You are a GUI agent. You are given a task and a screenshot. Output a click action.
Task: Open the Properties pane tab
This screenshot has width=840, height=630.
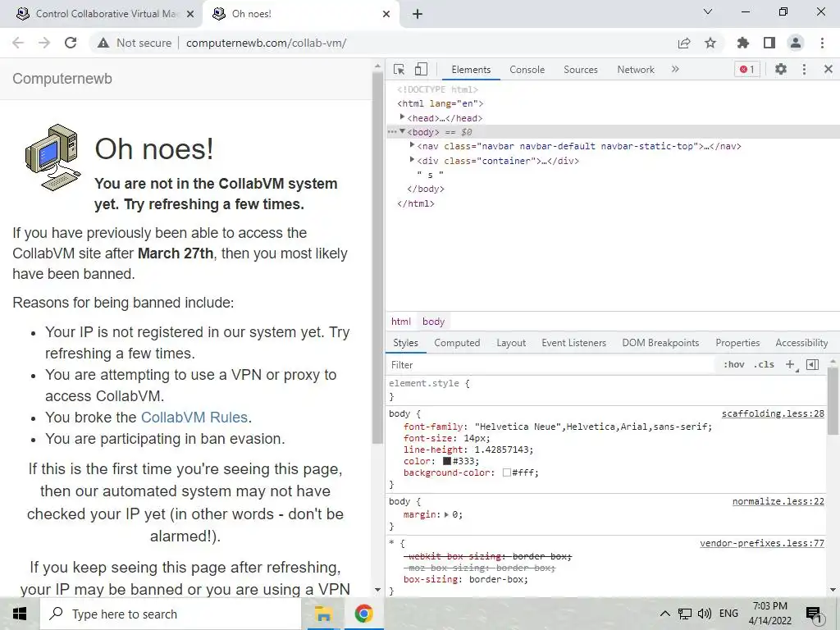tap(737, 343)
